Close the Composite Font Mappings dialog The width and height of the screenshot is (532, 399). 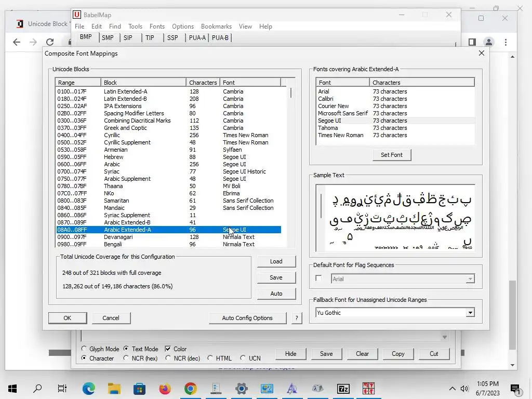pyautogui.click(x=482, y=54)
